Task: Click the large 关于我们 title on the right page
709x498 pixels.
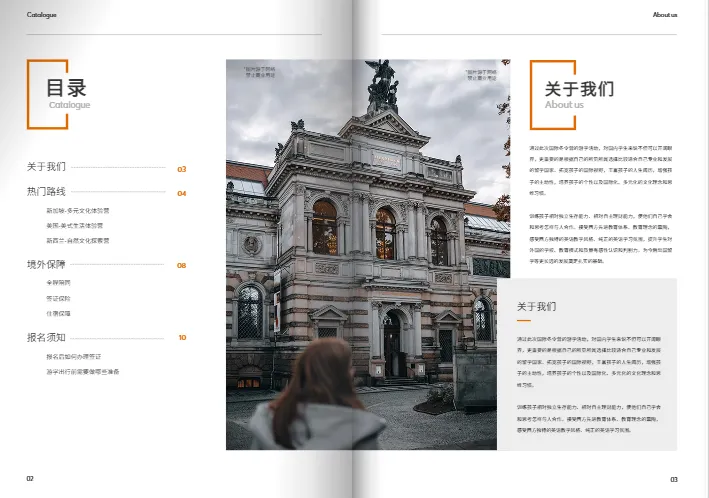Action: point(579,89)
